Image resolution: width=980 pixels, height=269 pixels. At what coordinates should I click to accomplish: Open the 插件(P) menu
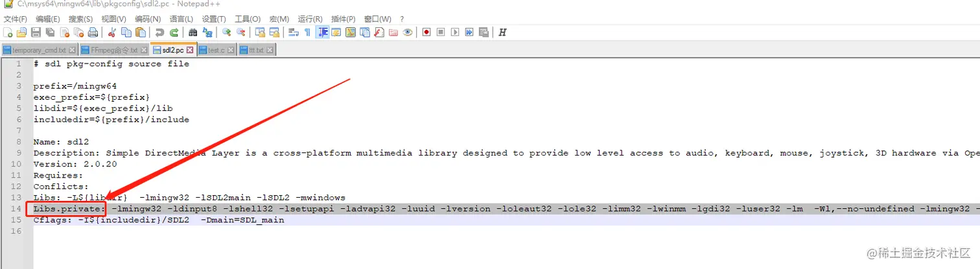[343, 19]
